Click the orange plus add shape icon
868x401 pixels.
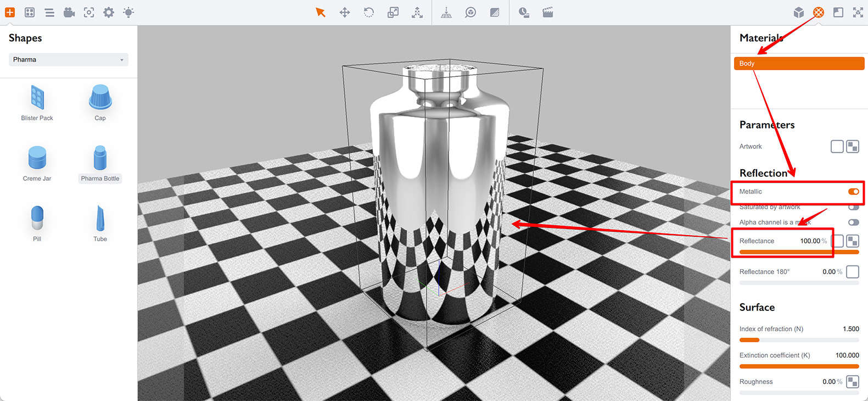10,12
